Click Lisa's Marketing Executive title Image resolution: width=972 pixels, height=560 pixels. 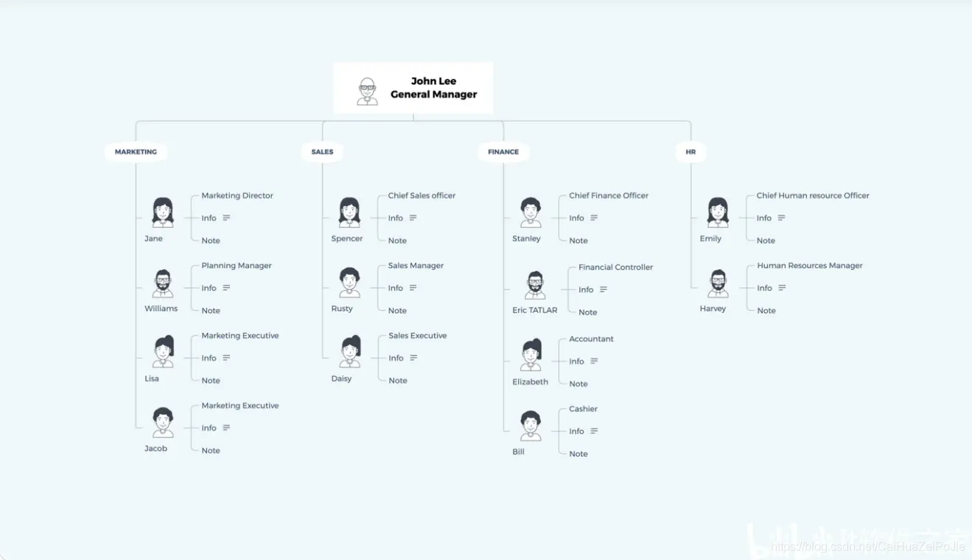tap(240, 336)
